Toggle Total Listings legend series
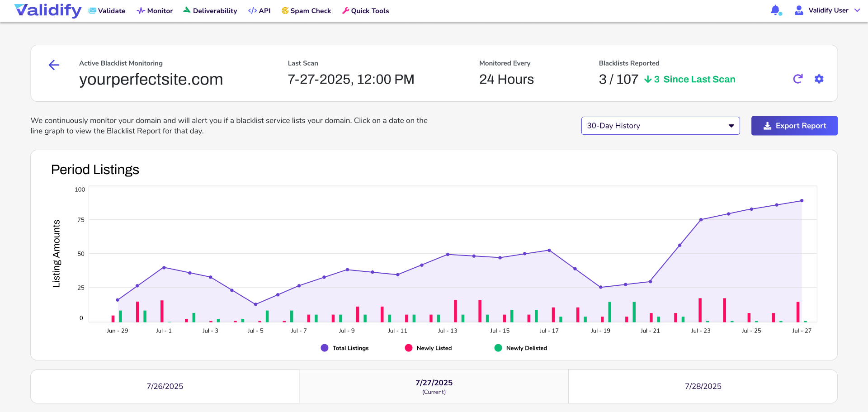 [344, 348]
